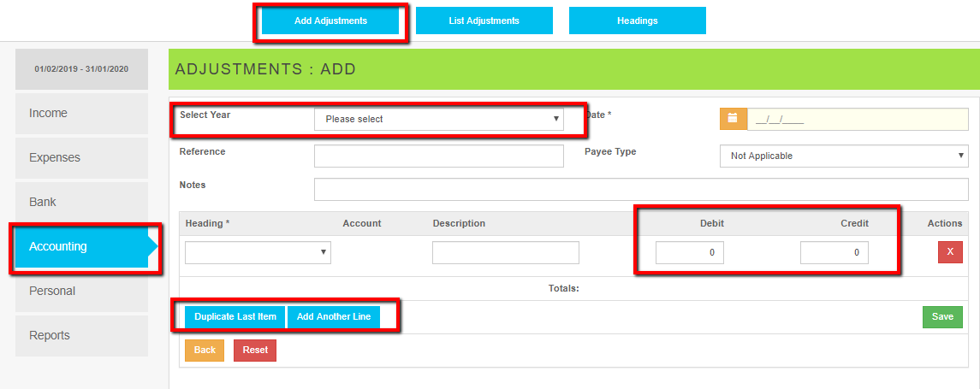980x389 pixels.
Task: Click Add Another Line button
Action: tap(334, 316)
